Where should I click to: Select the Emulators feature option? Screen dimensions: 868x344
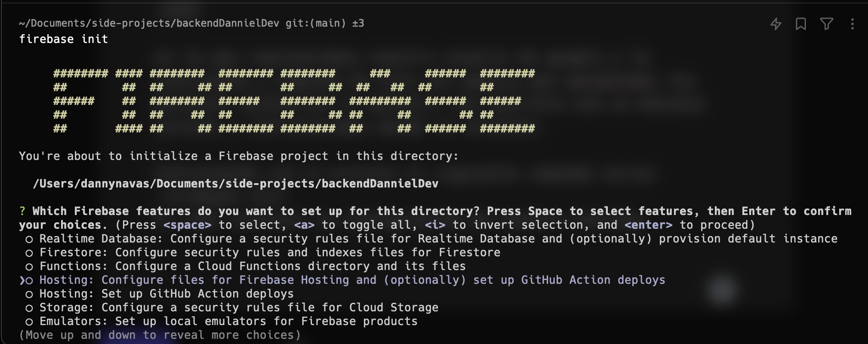tap(29, 322)
